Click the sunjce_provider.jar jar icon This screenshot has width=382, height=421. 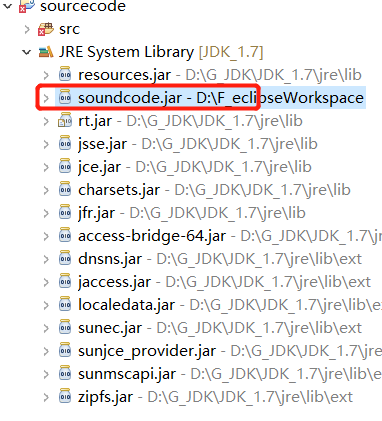[65, 350]
